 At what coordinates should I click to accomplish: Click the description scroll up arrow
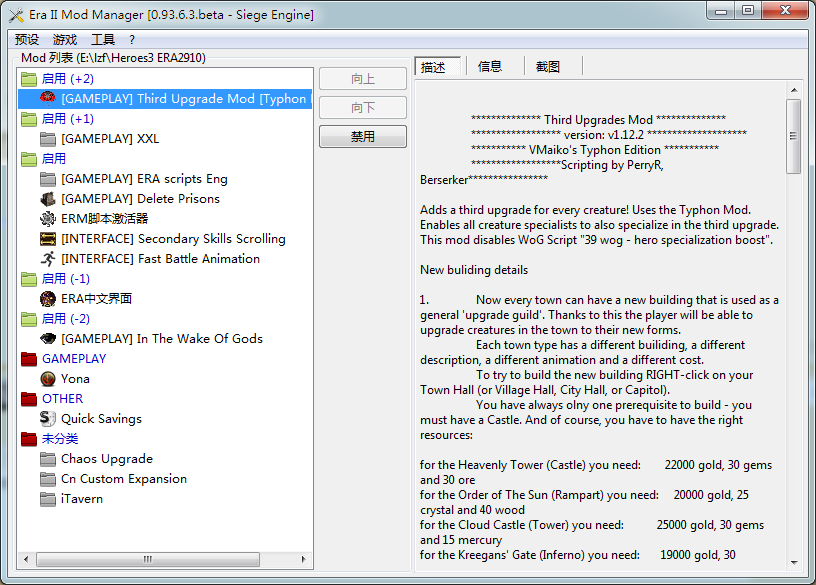(794, 90)
